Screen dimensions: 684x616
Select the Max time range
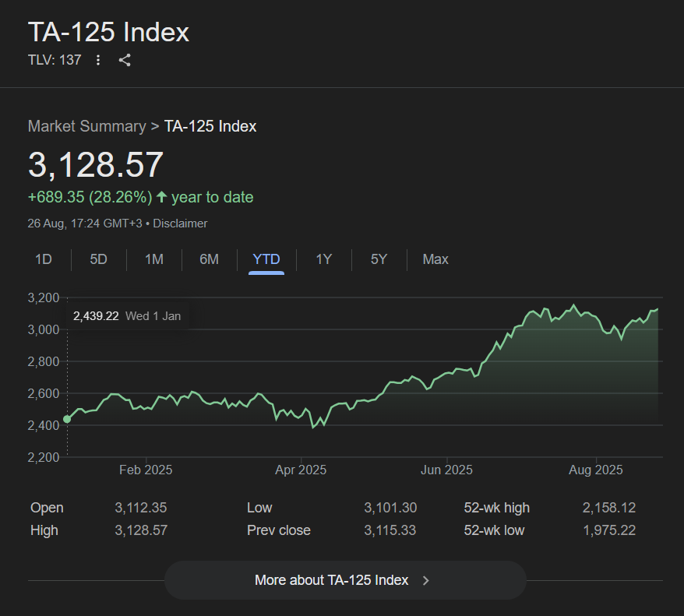click(x=435, y=259)
